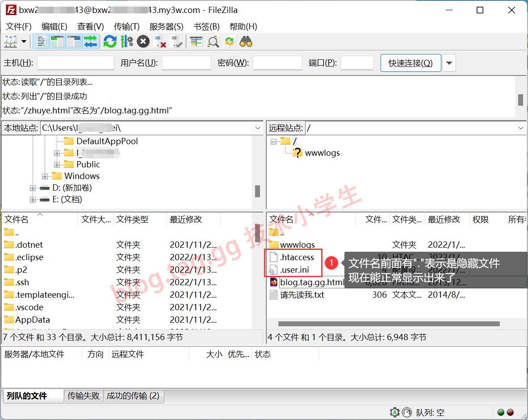Viewport: 528px width, 420px height.
Task: Open the Site Manager icon
Action: click(x=10, y=42)
